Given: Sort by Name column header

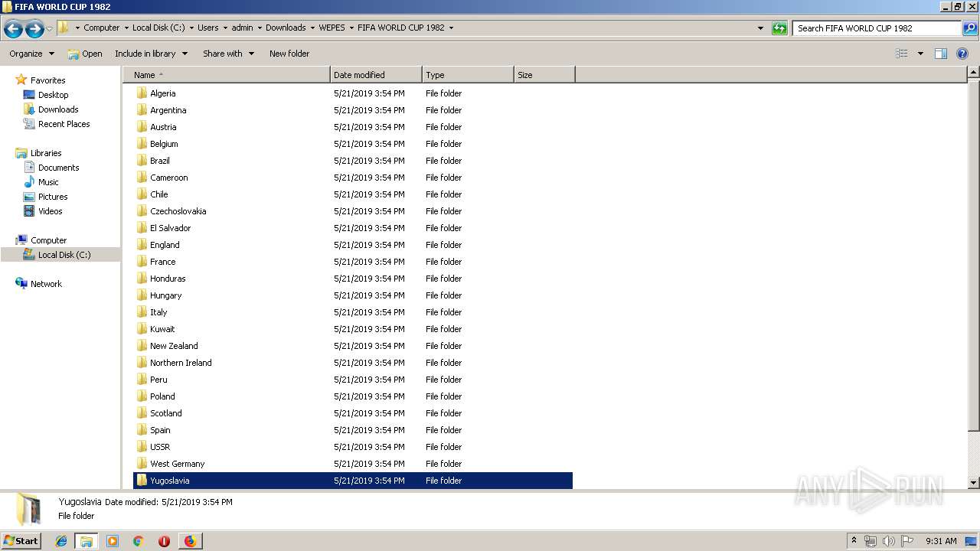Looking at the screenshot, I should (x=227, y=75).
